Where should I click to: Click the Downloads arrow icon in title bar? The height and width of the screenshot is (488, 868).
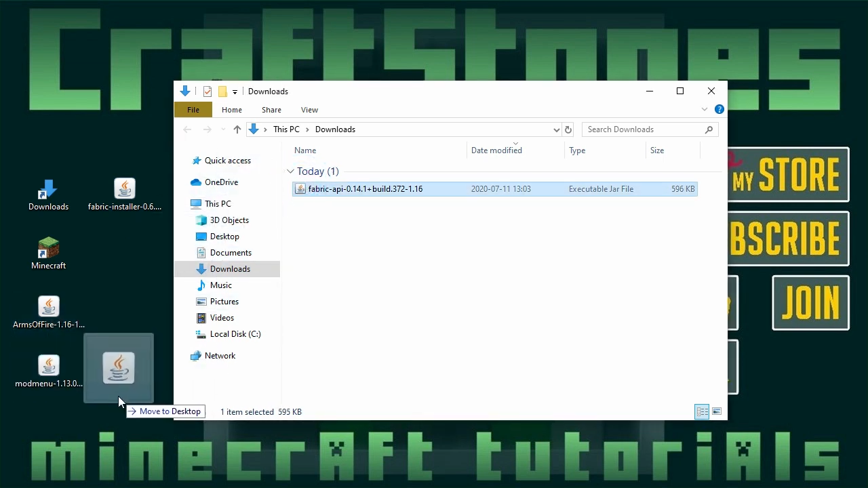click(185, 91)
